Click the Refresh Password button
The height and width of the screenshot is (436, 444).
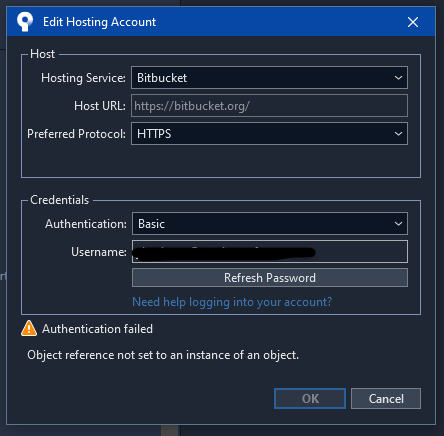(x=270, y=278)
